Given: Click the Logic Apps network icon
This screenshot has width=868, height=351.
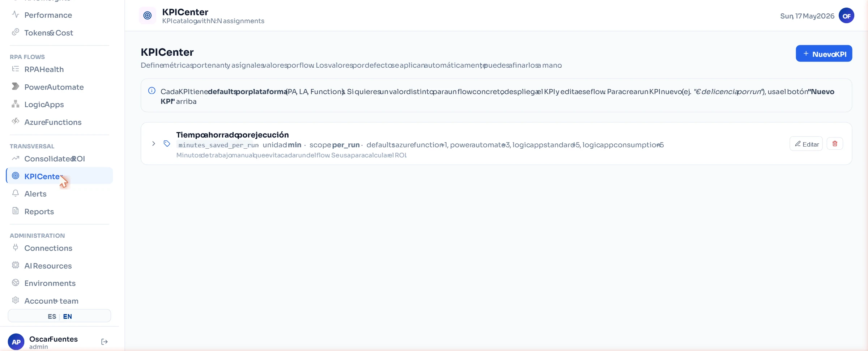Looking at the screenshot, I should click(x=15, y=104).
